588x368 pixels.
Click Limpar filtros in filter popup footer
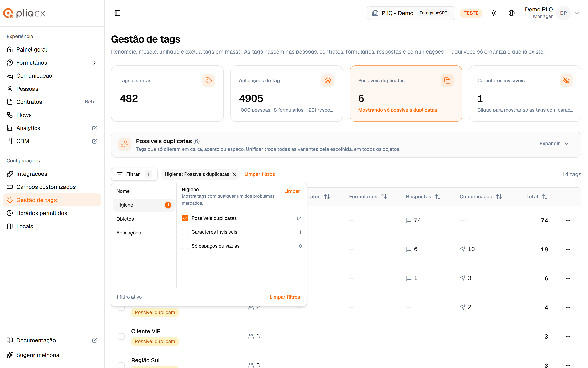(x=285, y=297)
